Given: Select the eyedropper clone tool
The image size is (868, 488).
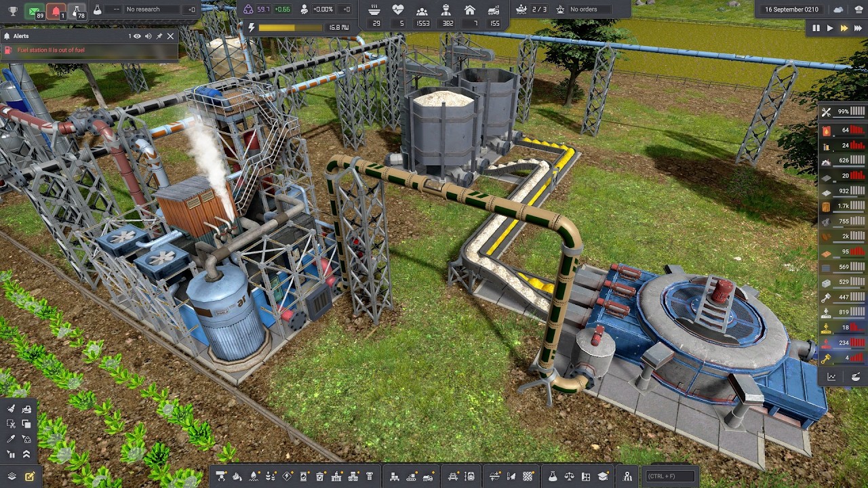Looking at the screenshot, I should pyautogui.click(x=11, y=439).
